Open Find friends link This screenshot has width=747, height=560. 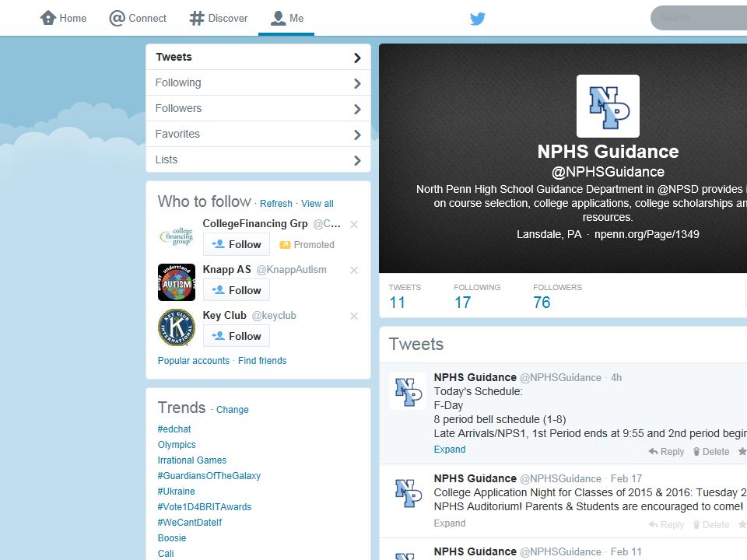[262, 360]
